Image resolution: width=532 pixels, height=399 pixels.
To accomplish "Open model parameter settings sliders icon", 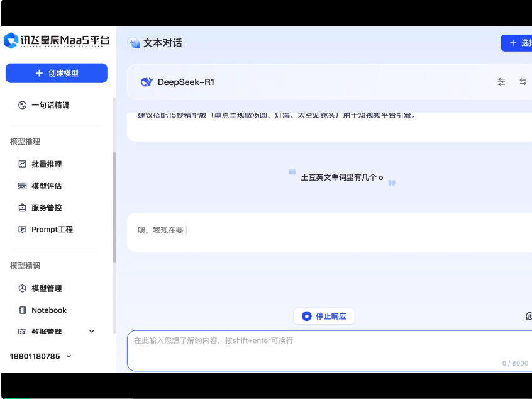I will (501, 82).
